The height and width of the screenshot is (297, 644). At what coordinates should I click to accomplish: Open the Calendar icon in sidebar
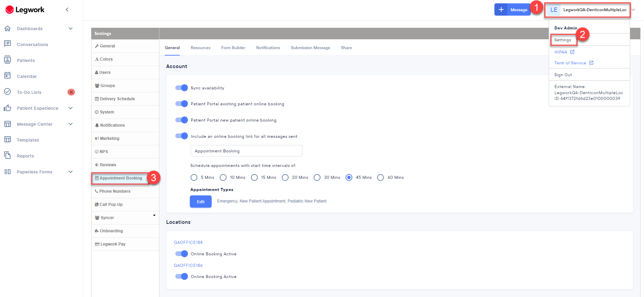(7, 76)
